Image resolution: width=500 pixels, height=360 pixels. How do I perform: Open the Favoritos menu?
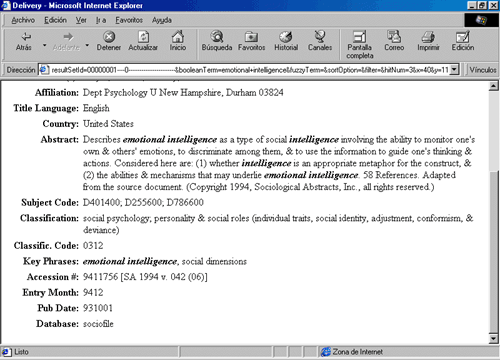tap(129, 20)
